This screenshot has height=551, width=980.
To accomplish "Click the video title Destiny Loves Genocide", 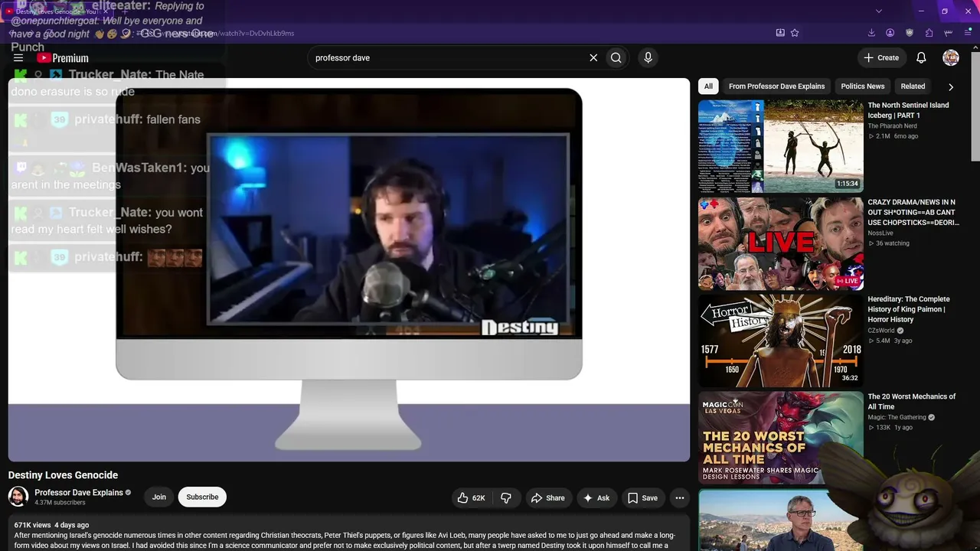I will click(x=63, y=475).
